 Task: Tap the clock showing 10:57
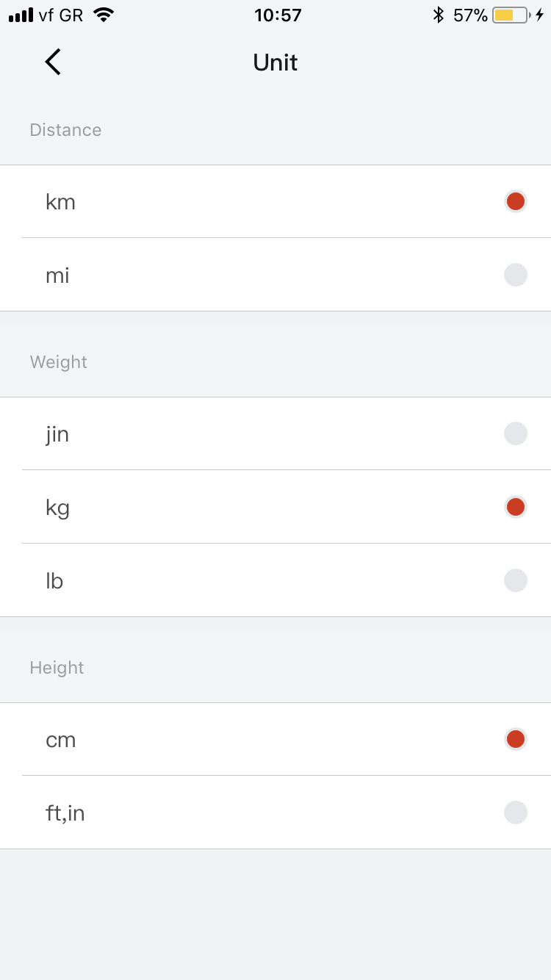pyautogui.click(x=278, y=15)
